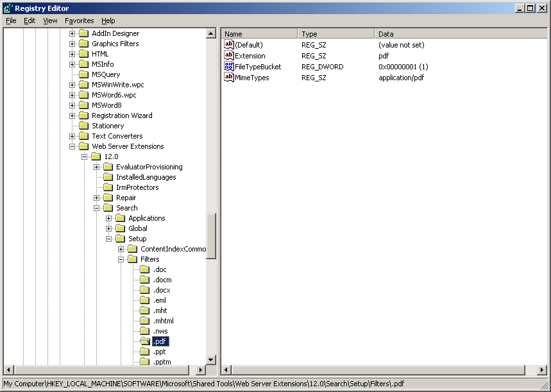Click the open .pdf folder icon

tap(145, 341)
